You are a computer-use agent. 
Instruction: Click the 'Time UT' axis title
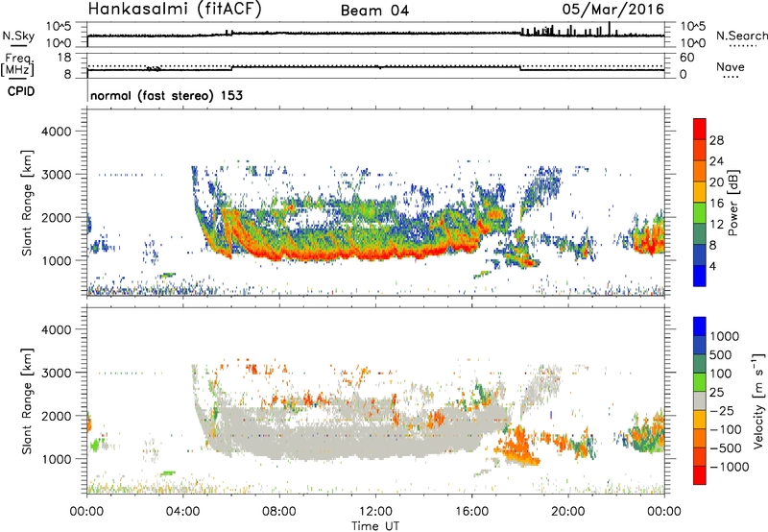[x=375, y=525]
